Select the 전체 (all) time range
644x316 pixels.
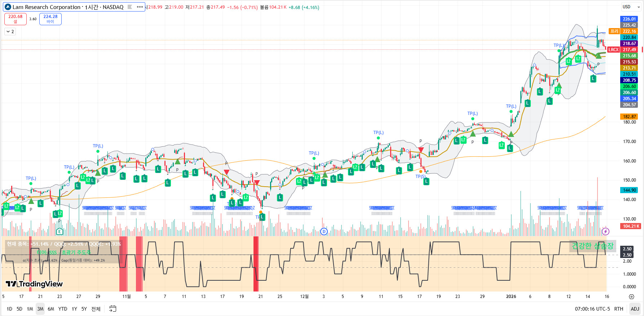coord(96,309)
